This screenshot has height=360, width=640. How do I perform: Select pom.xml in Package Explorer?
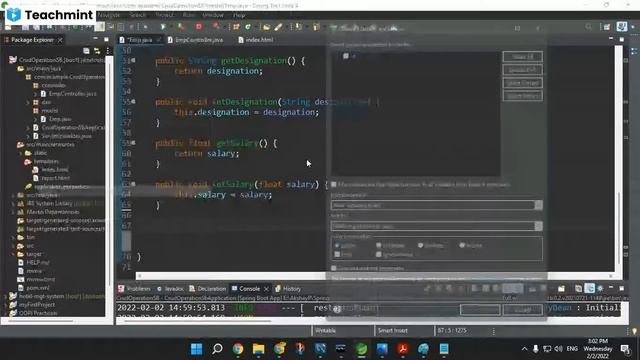point(38,288)
